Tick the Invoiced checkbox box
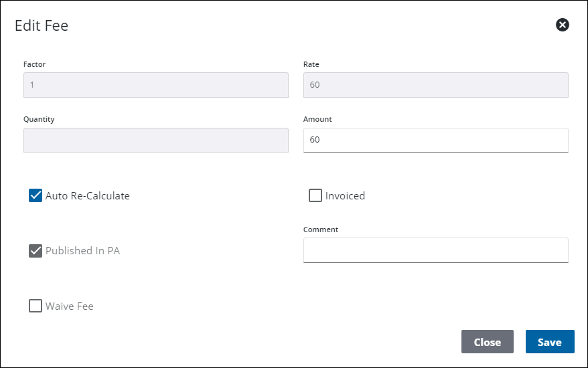588x368 pixels. (x=315, y=195)
